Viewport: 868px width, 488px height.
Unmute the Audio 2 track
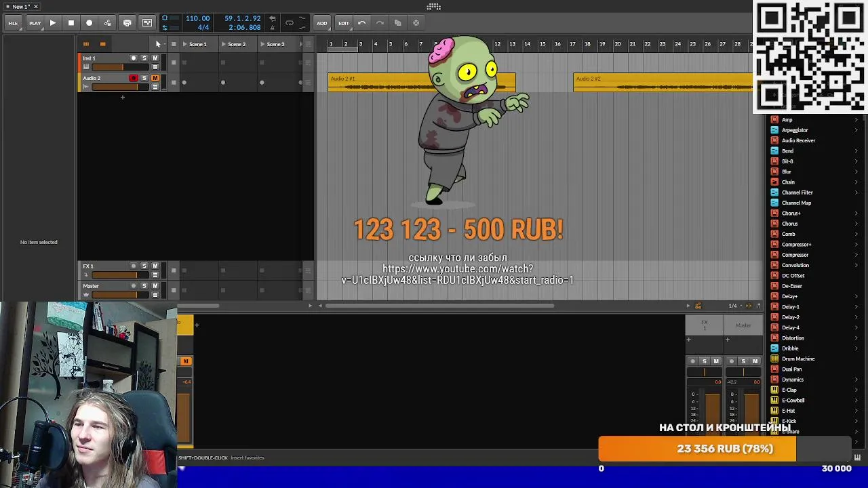[155, 79]
